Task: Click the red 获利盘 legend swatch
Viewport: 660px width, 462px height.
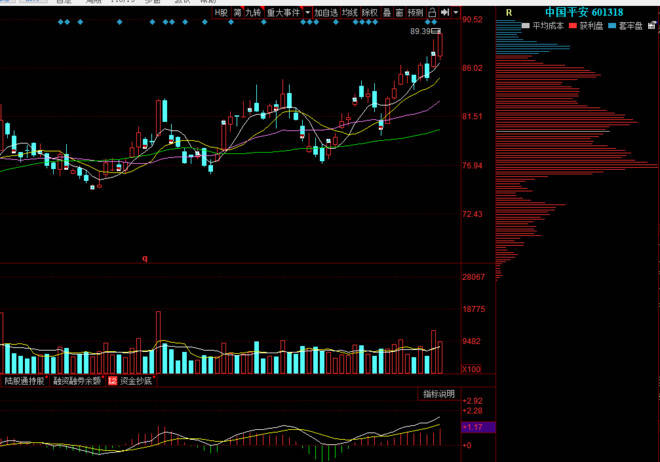Action: (572, 25)
